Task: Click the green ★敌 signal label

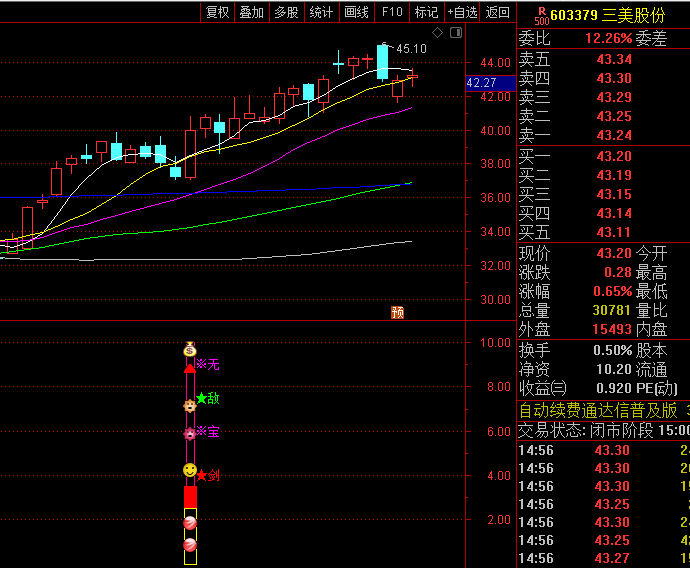Action: [208, 399]
